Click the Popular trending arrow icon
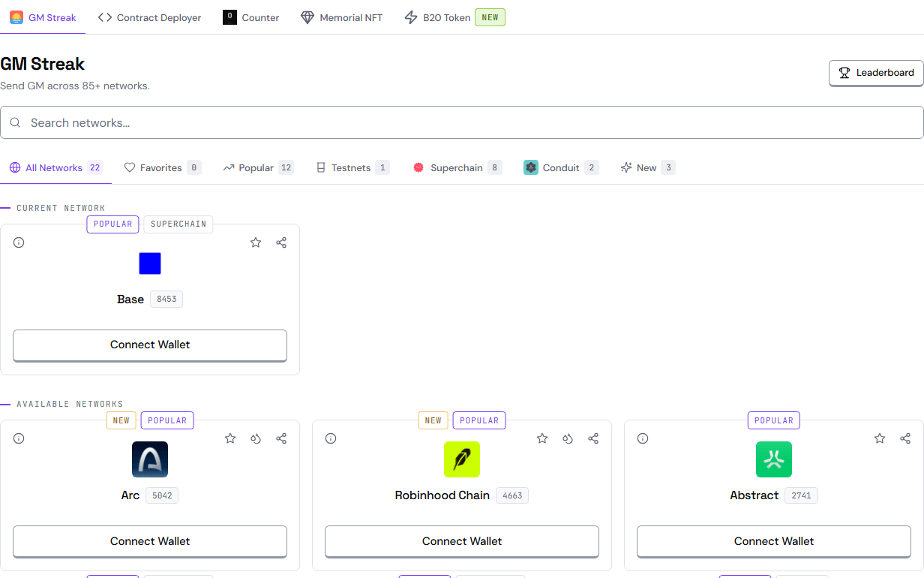The image size is (924, 578). point(229,167)
